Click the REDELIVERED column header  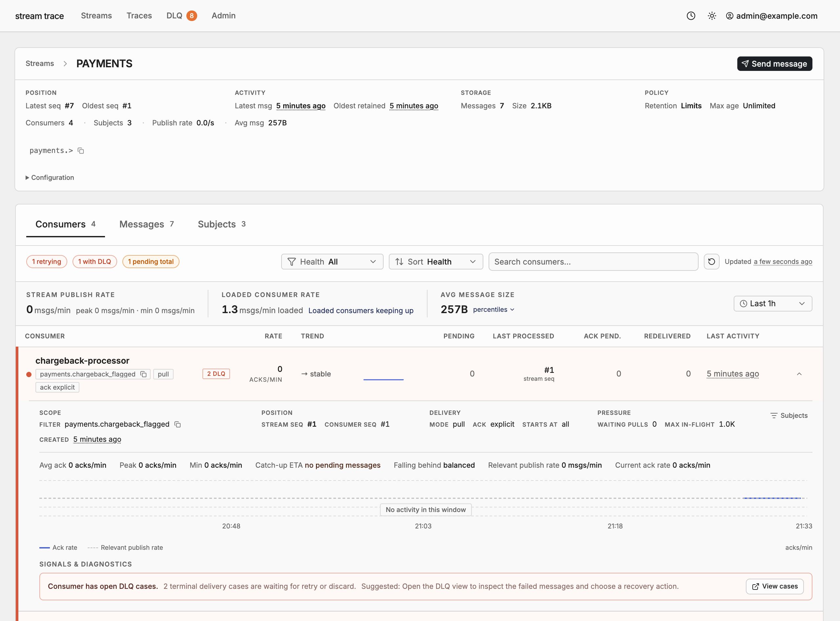(x=667, y=336)
